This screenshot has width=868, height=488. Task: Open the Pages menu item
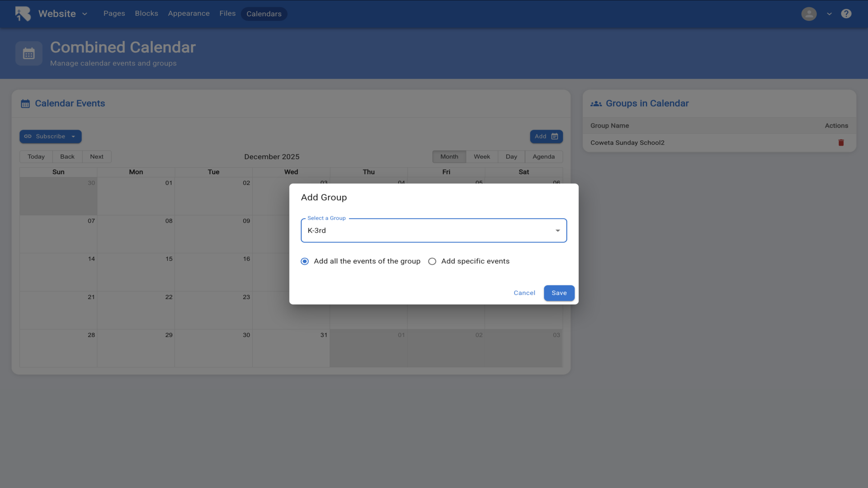(114, 14)
